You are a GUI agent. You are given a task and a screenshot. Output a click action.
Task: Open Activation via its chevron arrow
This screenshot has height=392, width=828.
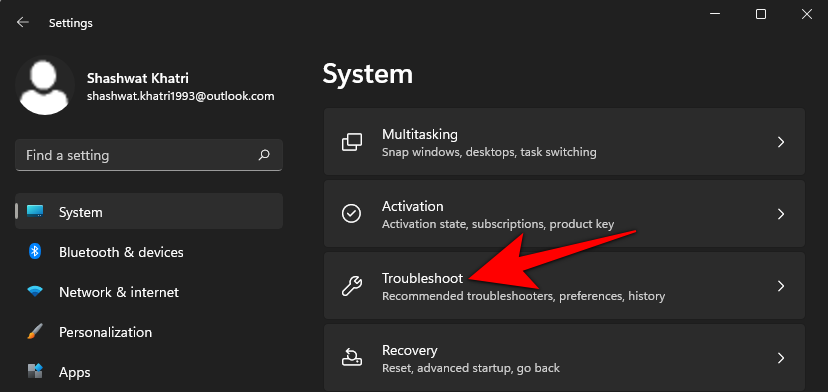[x=781, y=213]
